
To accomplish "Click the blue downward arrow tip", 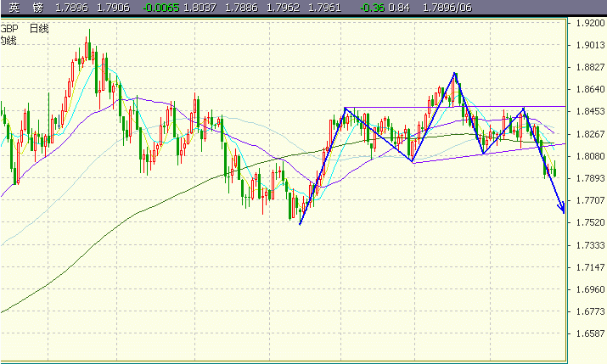I will point(562,210).
